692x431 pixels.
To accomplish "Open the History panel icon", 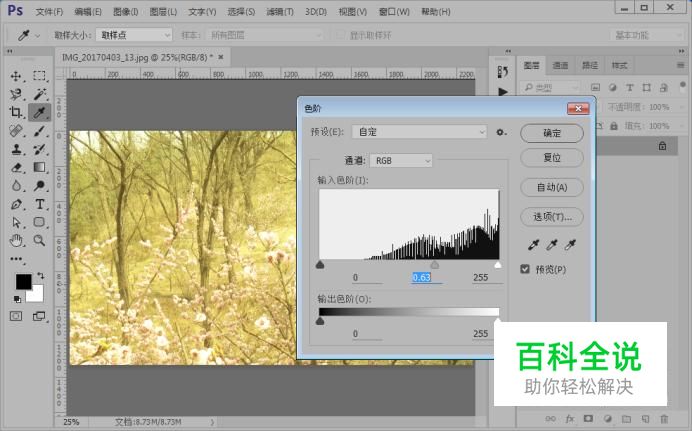I will pyautogui.click(x=503, y=72).
